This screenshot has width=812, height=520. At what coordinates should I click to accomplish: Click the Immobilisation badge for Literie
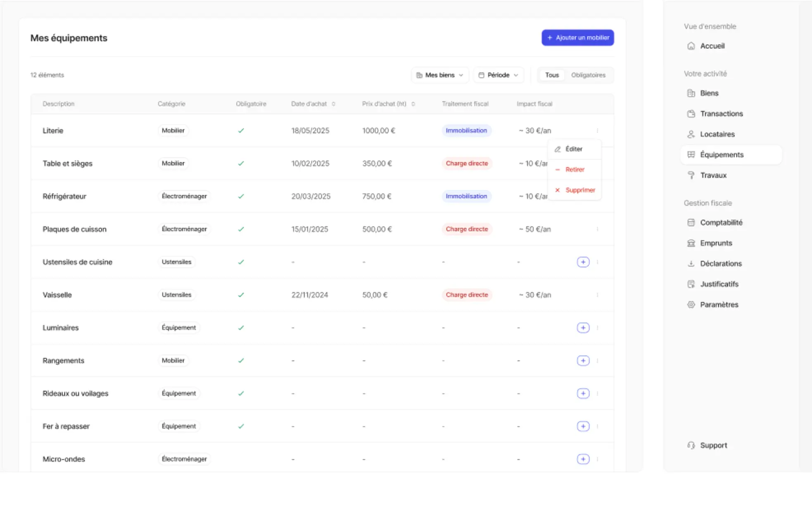click(466, 130)
